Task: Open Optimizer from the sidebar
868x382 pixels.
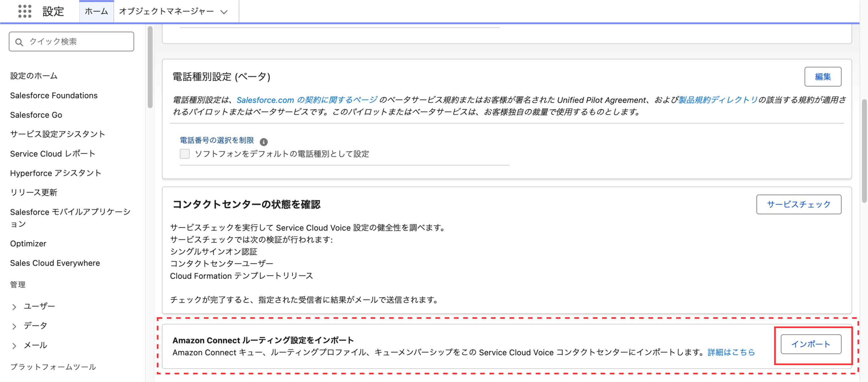Action: pos(28,243)
